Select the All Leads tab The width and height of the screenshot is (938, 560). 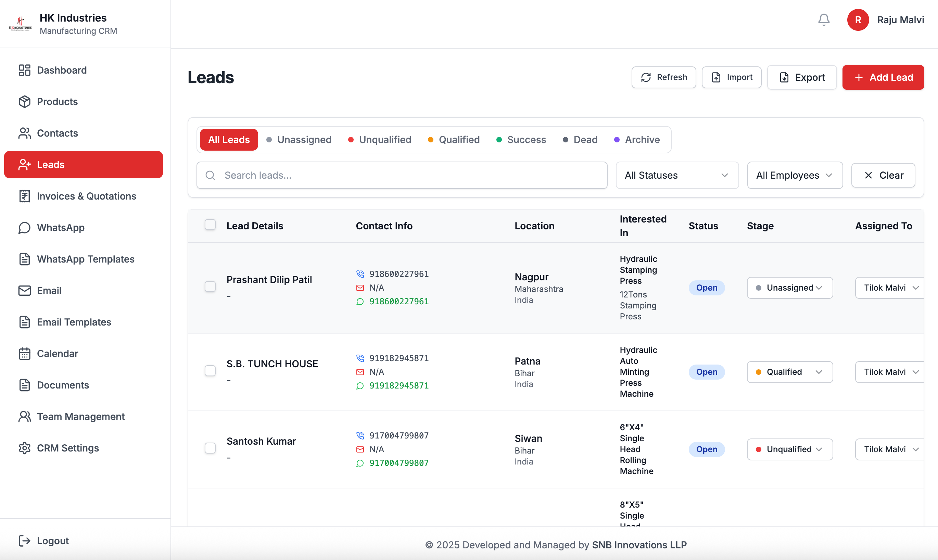(x=229, y=140)
